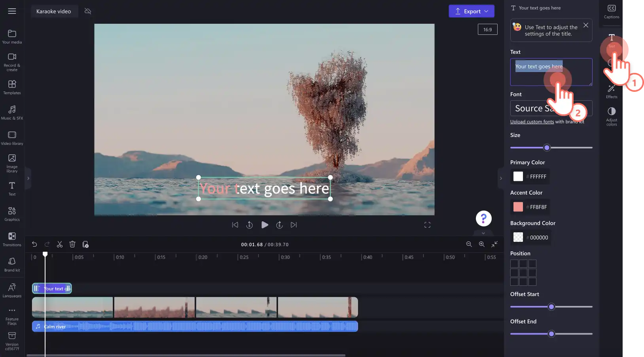
Task: Open the hamburger main menu
Action: (12, 11)
